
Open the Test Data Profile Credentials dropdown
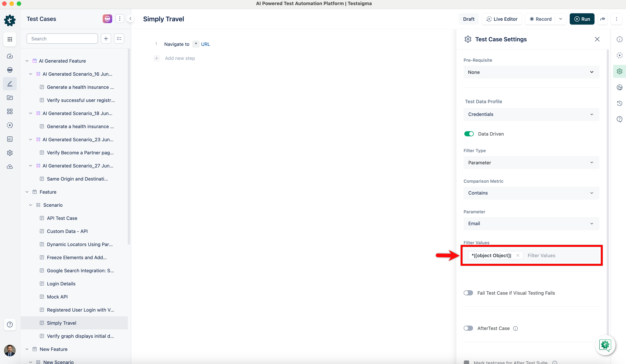point(531,114)
